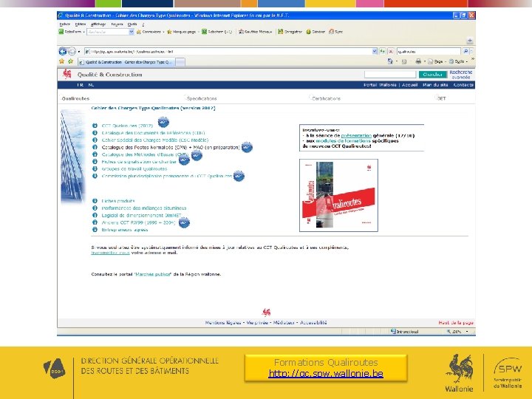Open the Contacts link in blue bar
Viewport: 532px width, 399px height.
coord(463,85)
